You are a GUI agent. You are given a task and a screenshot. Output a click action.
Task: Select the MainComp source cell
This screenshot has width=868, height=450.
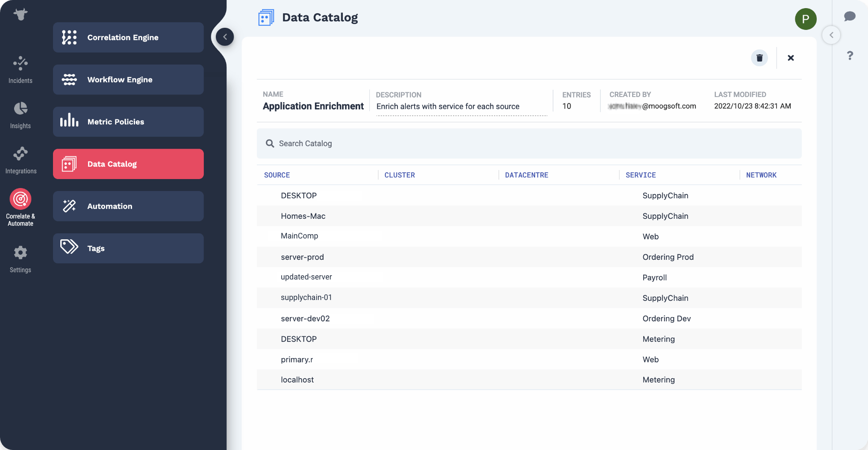(x=299, y=236)
